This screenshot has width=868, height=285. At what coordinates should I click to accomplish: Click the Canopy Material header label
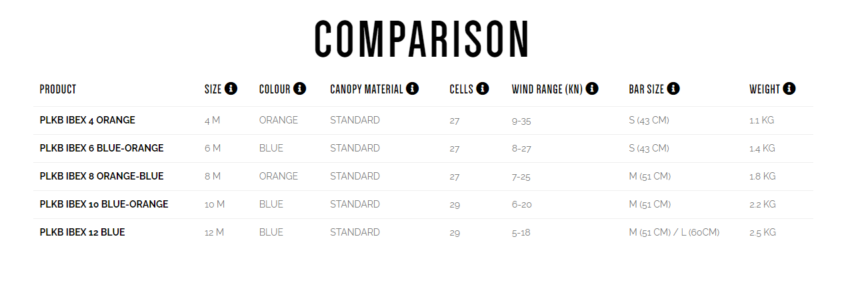[x=367, y=89]
